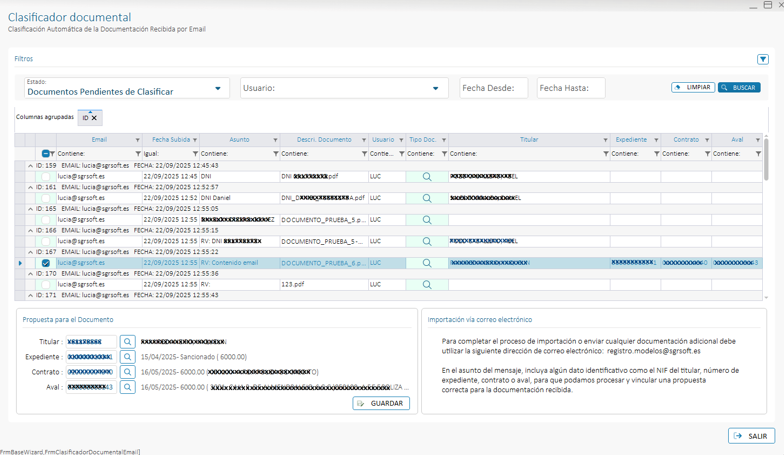Uncheck the selected Contenido email row
Image resolution: width=784 pixels, height=455 pixels.
click(46, 263)
